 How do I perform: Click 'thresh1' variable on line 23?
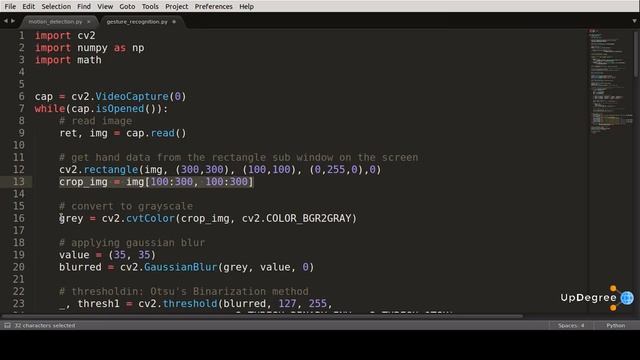(x=98, y=304)
